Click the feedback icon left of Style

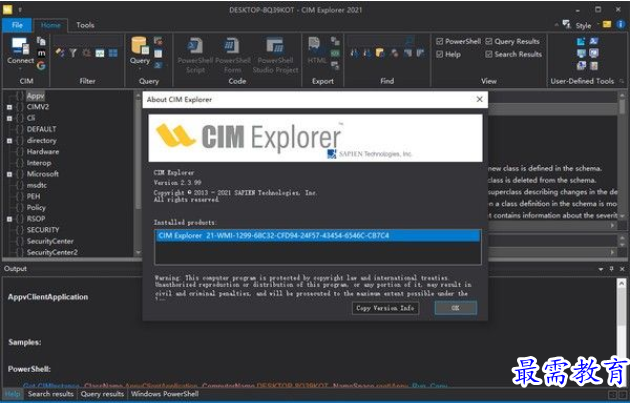pyautogui.click(x=567, y=24)
